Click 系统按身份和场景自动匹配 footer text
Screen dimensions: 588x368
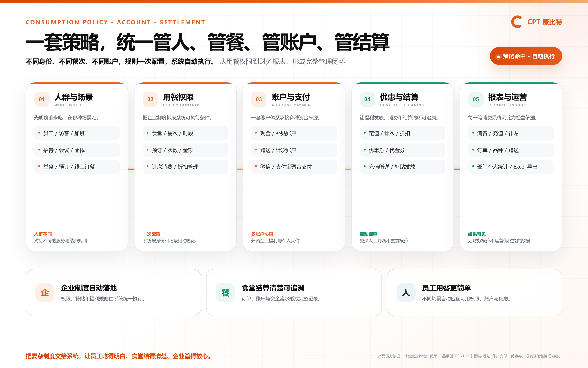pyautogui.click(x=169, y=240)
